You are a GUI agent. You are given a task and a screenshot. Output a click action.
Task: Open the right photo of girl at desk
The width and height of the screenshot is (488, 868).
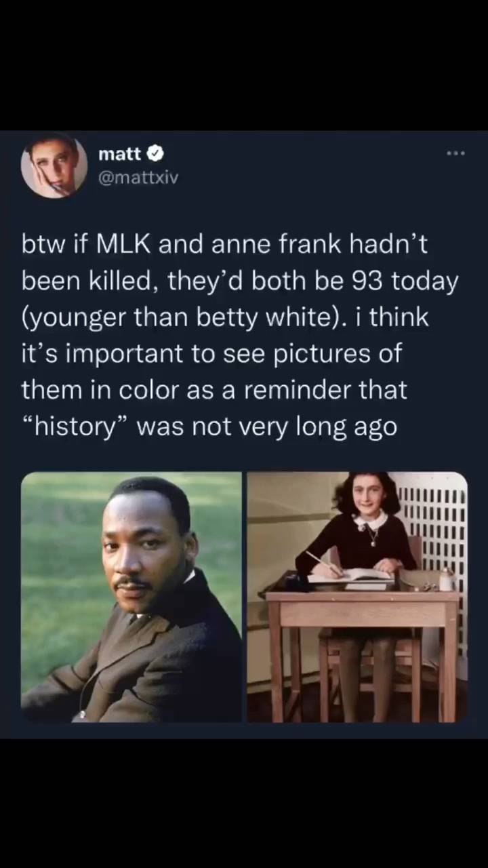tap(357, 597)
